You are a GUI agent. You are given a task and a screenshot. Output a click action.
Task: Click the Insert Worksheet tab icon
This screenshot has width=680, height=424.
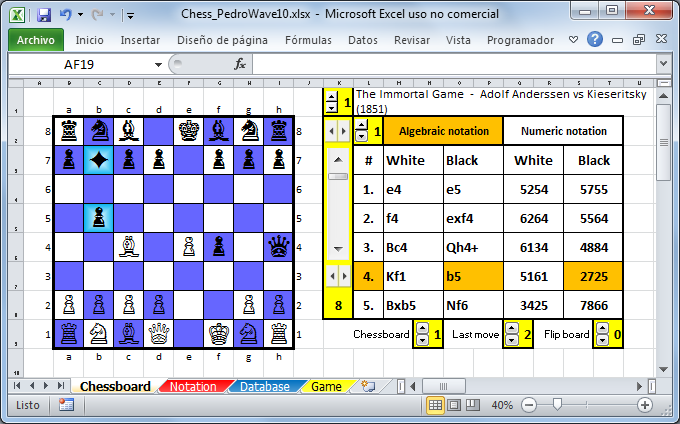[368, 386]
